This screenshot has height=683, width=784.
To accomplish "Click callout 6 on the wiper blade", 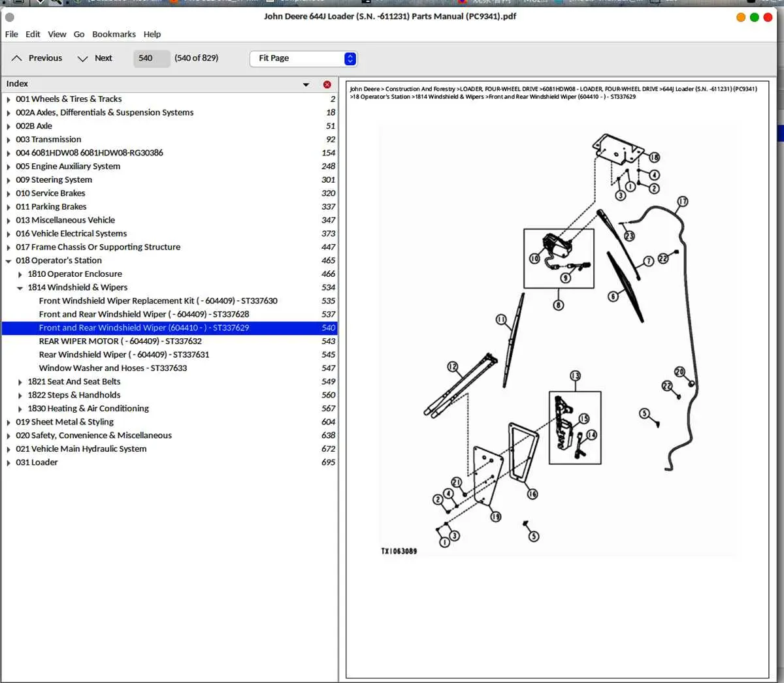I will coord(613,296).
